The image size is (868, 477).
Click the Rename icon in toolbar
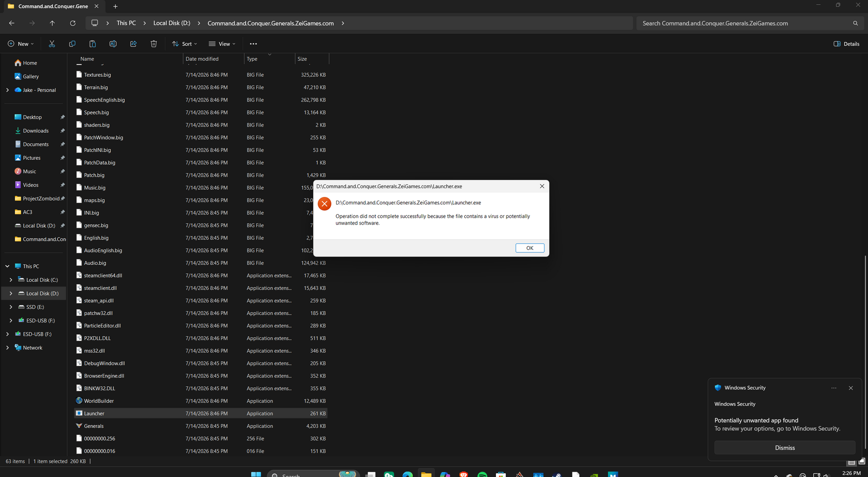pyautogui.click(x=113, y=44)
